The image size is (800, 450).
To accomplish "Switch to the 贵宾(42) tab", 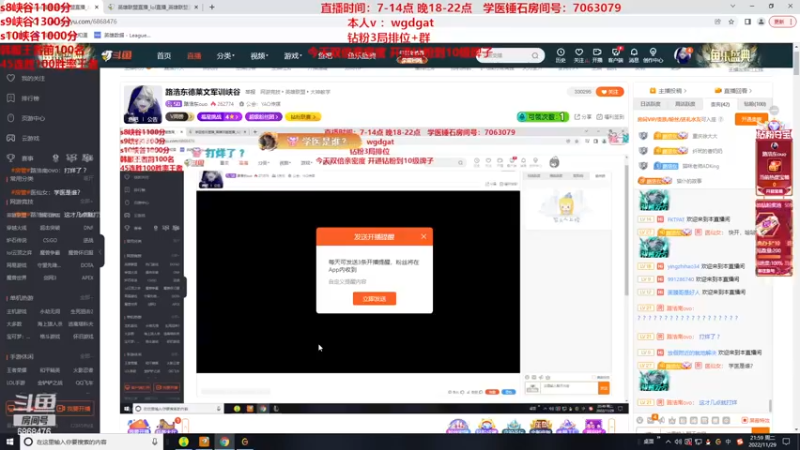I will [x=720, y=104].
